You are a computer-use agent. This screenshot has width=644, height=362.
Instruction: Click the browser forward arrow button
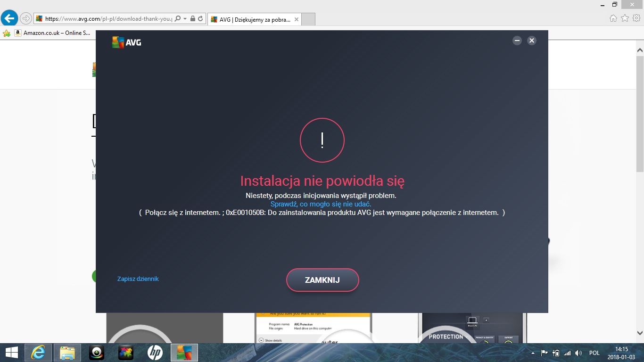[25, 19]
